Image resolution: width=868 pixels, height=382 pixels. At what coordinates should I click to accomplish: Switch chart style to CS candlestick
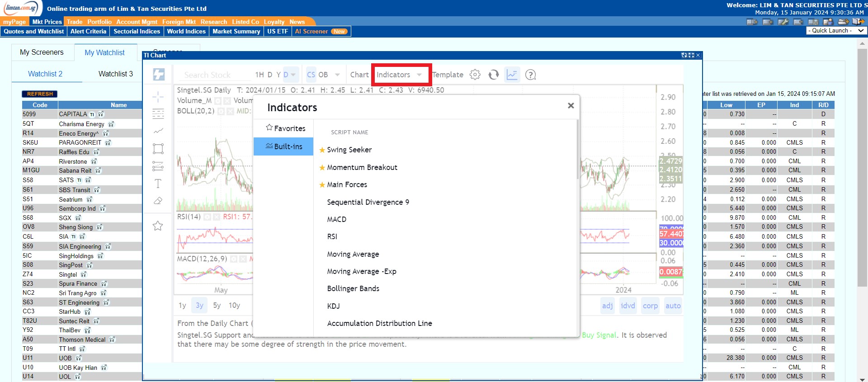click(x=311, y=75)
